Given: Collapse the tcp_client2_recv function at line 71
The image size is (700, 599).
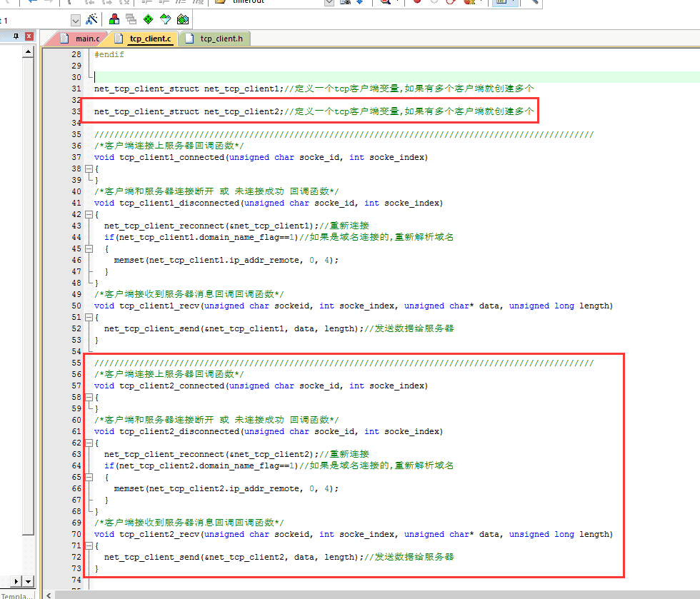Looking at the screenshot, I should coord(89,545).
